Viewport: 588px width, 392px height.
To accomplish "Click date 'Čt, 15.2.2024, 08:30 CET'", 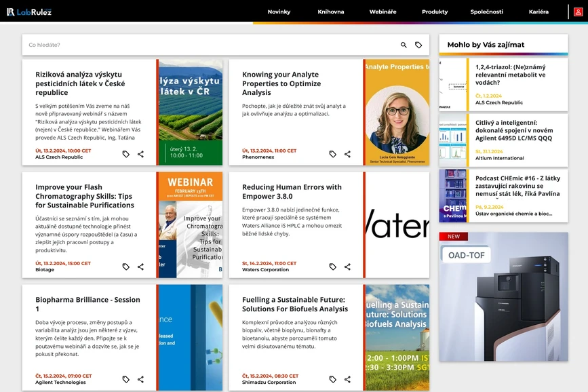I will click(x=271, y=376).
